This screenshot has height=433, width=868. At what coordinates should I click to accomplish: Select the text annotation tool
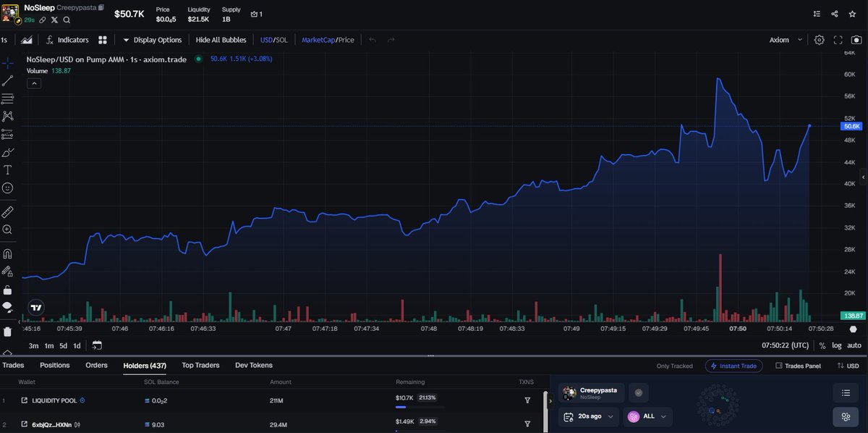7,170
